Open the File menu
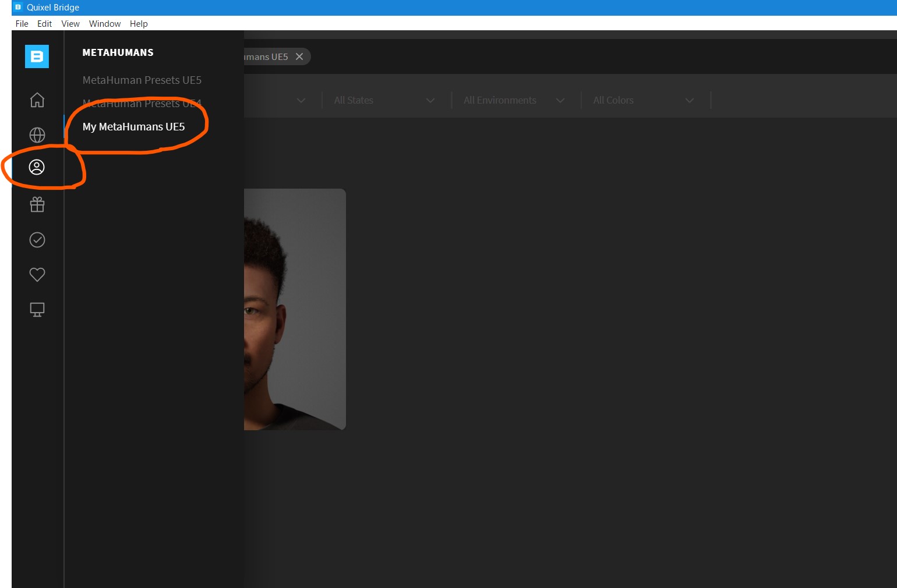The height and width of the screenshot is (588, 897). pos(22,24)
